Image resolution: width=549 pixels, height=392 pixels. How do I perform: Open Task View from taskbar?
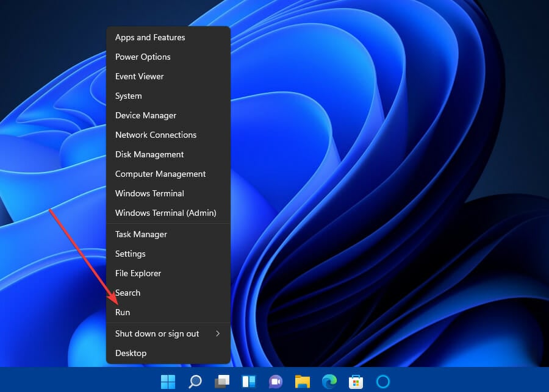(221, 382)
